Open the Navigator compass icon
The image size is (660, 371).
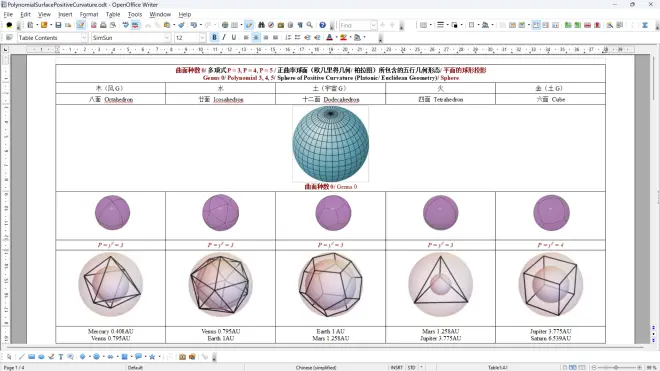[271, 25]
